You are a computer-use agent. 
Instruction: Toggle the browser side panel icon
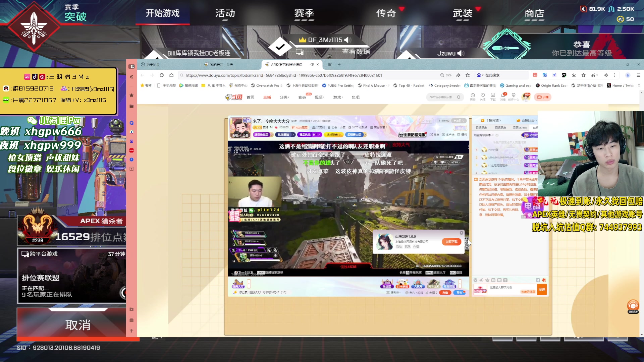[131, 66]
